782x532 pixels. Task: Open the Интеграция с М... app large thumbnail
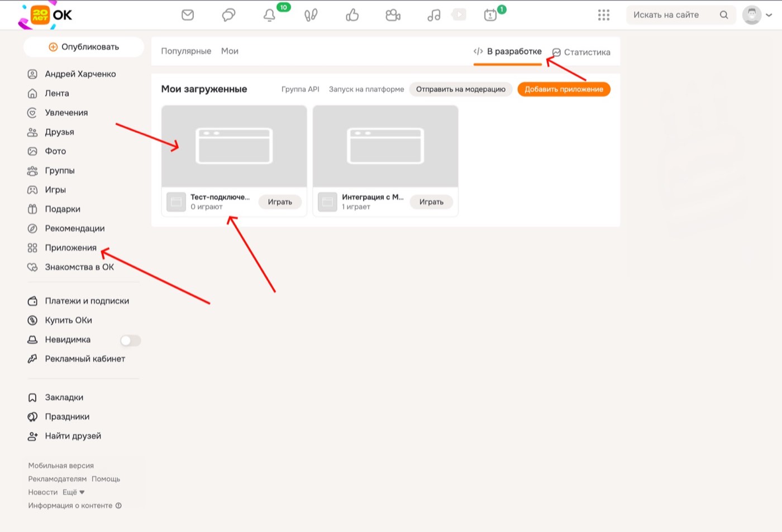(385, 146)
